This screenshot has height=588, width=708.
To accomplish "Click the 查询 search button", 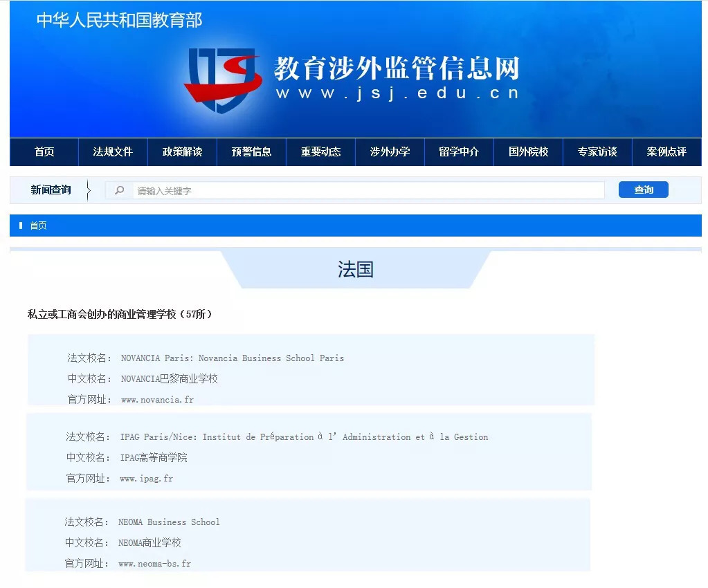I will click(x=642, y=189).
